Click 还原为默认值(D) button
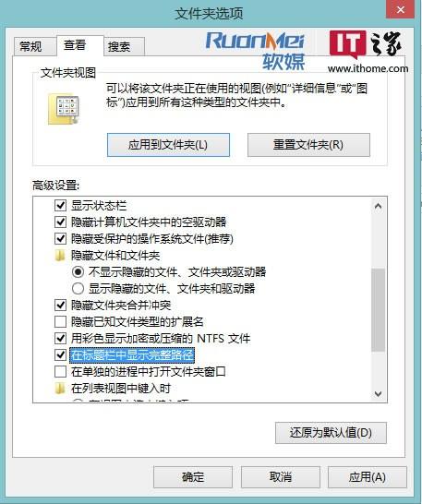 pos(331,433)
